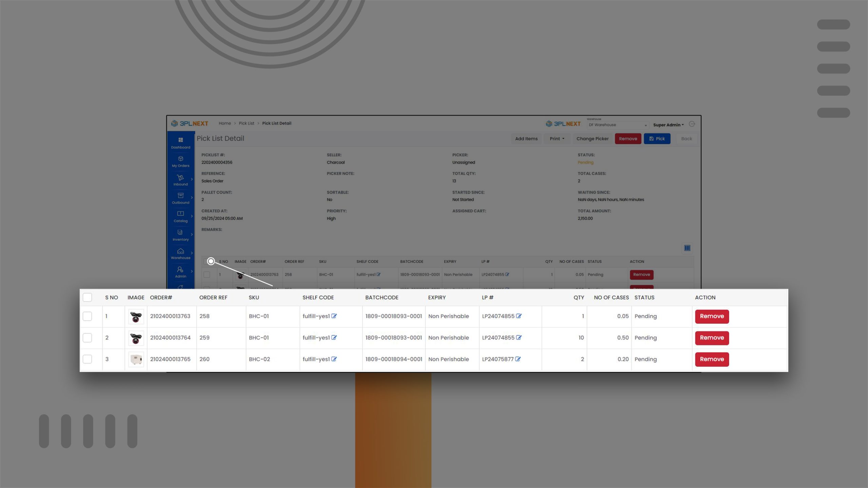Click the blue Pick button
868x488 pixels.
point(657,139)
